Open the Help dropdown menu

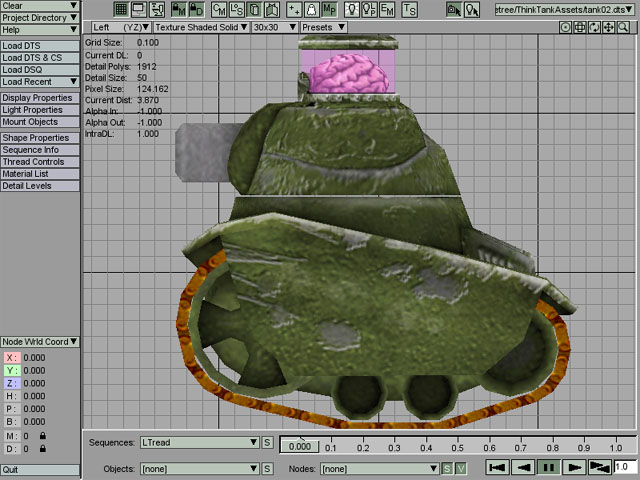40,29
